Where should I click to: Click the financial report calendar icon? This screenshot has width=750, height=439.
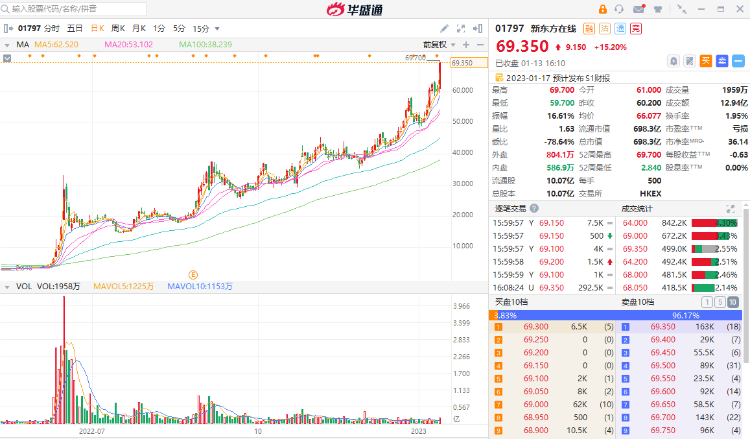[499, 77]
